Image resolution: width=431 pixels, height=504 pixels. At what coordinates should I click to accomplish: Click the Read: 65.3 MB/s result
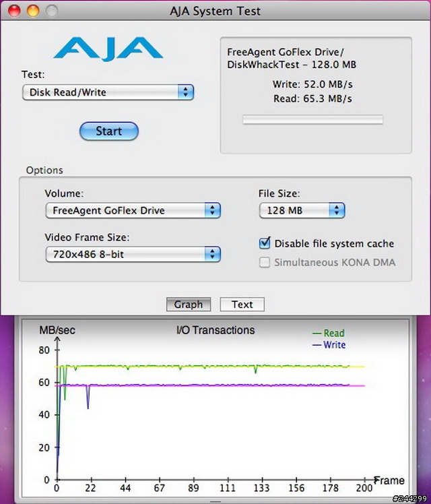coord(312,98)
